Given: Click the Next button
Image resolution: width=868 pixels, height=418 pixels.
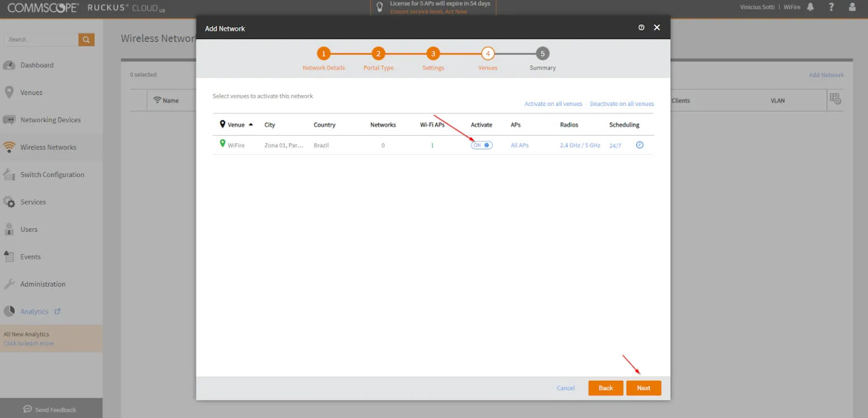Looking at the screenshot, I should point(644,388).
